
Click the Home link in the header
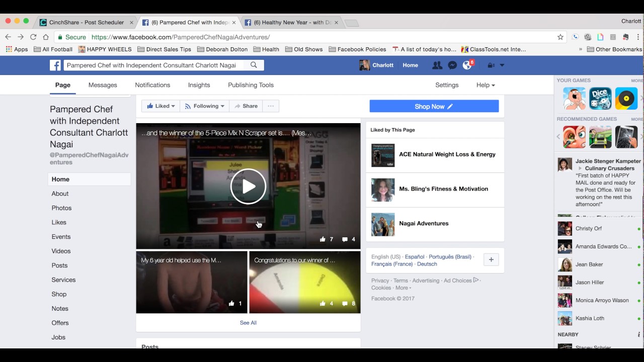click(x=410, y=65)
